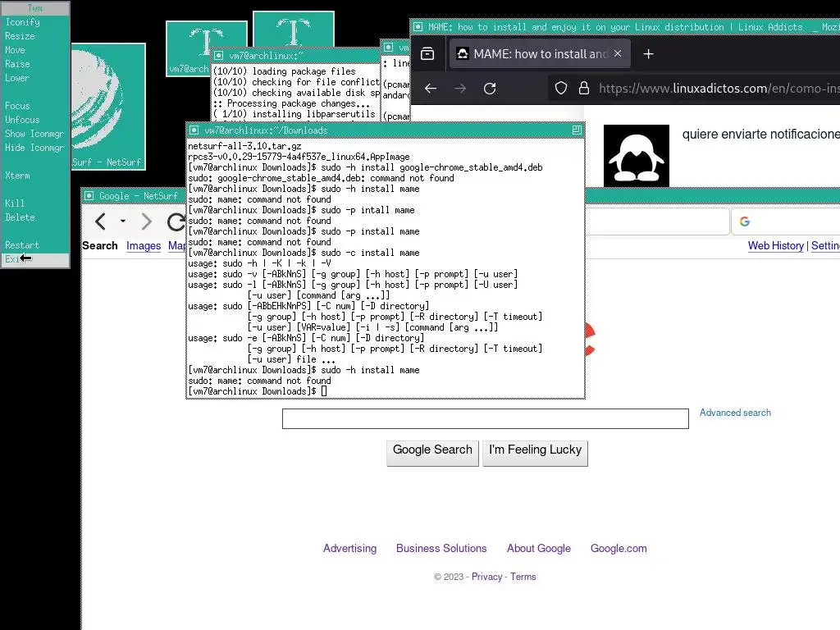Open Advanced search link

(x=735, y=413)
